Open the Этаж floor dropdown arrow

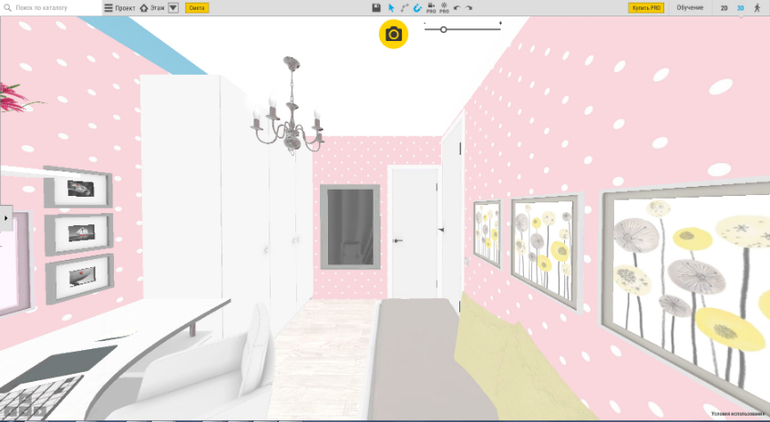point(173,8)
